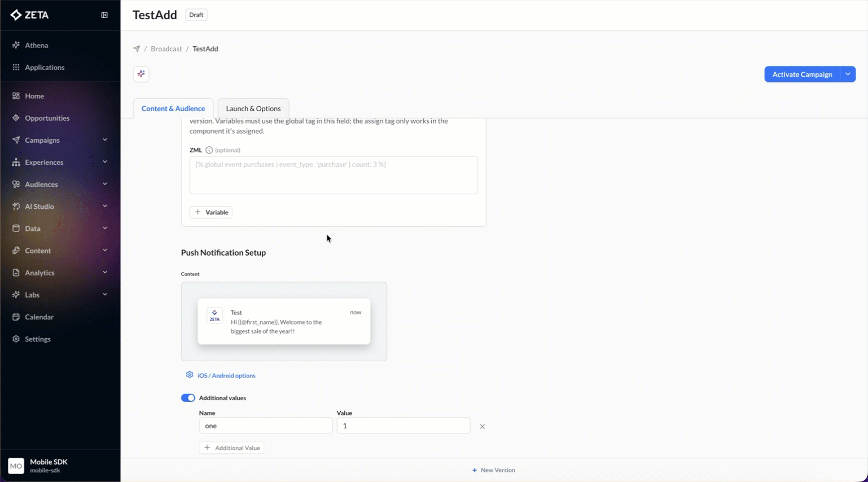
Task: Switch to Launch & Options tab
Action: (x=253, y=108)
